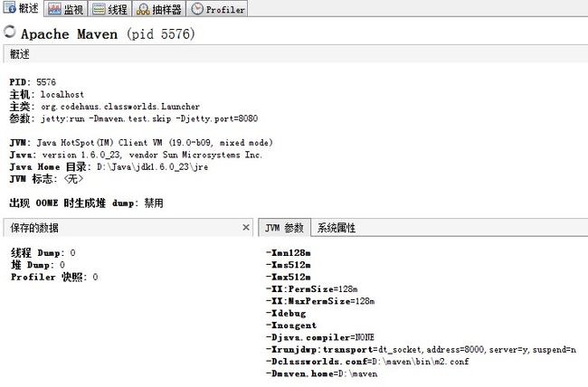Click the 概述 section header bar
588x387 pixels.
coord(296,54)
